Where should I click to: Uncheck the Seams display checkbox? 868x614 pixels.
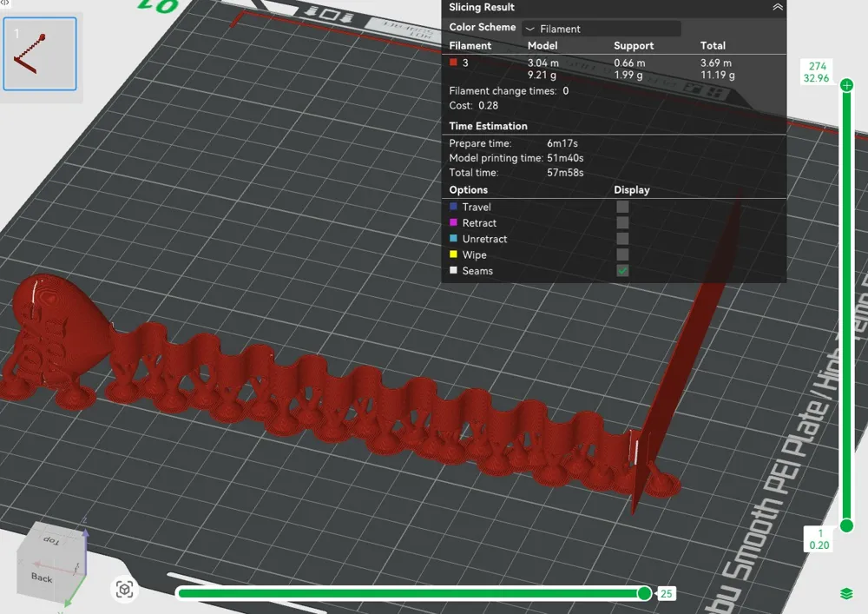pyautogui.click(x=622, y=271)
